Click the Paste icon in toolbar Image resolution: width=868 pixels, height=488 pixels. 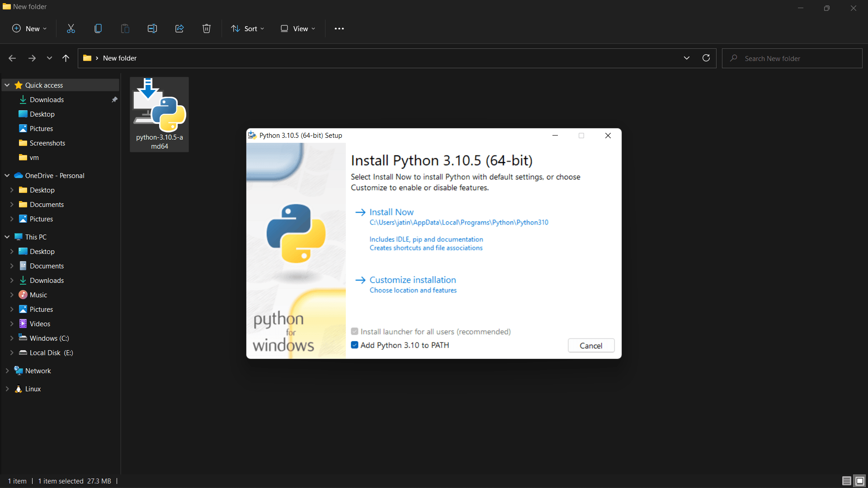125,28
